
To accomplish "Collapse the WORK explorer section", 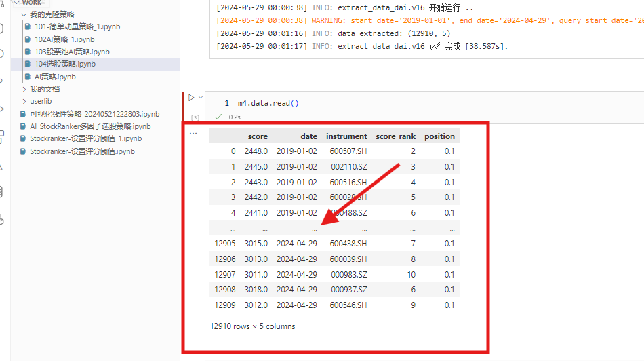I will (x=16, y=3).
